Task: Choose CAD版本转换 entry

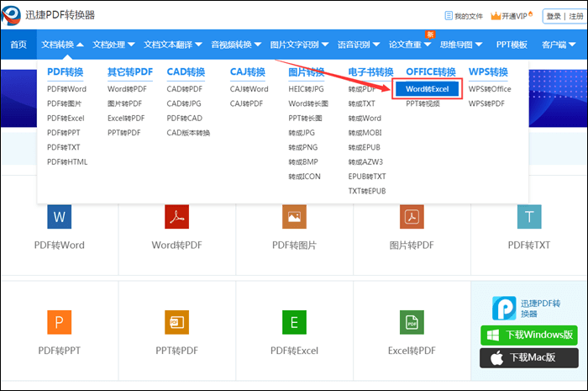Action: (x=188, y=133)
